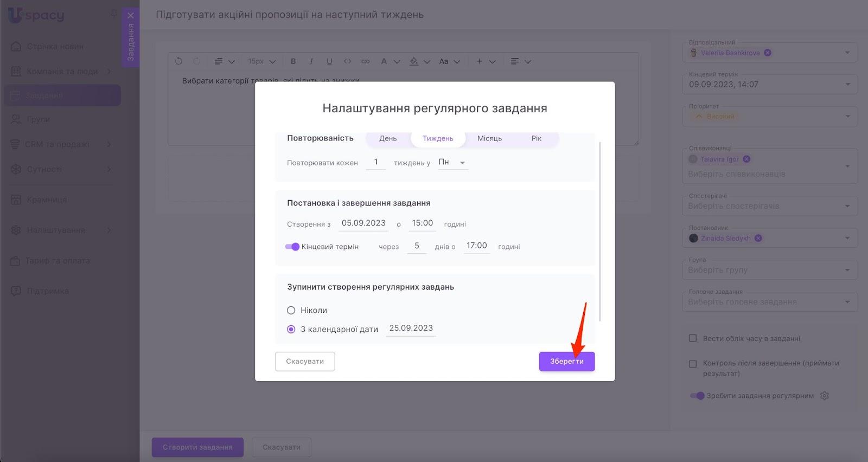Viewport: 868px width, 462px height.
Task: Expand chevron next to Компанія та люди
Action: click(109, 71)
